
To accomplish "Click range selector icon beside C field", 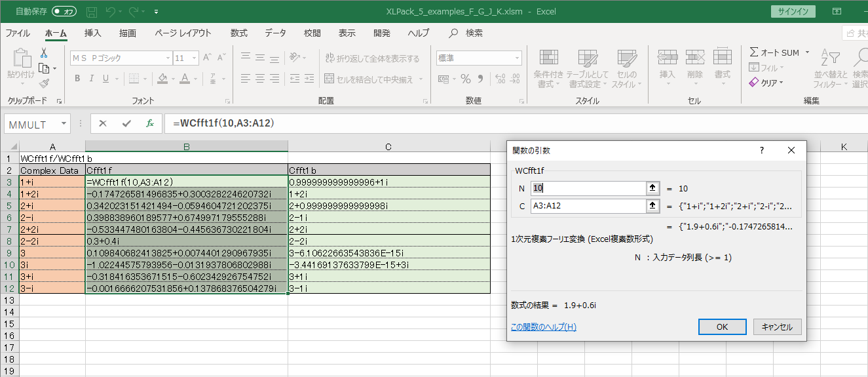I will coord(652,207).
